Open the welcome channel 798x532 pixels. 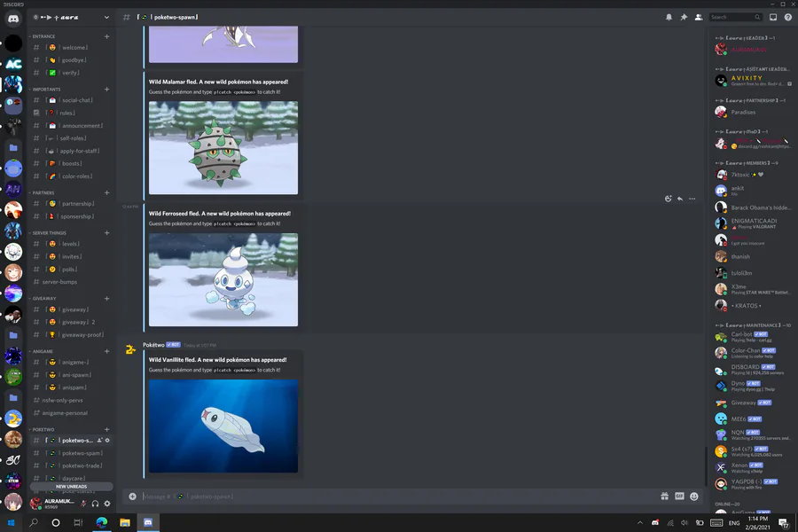point(71,47)
